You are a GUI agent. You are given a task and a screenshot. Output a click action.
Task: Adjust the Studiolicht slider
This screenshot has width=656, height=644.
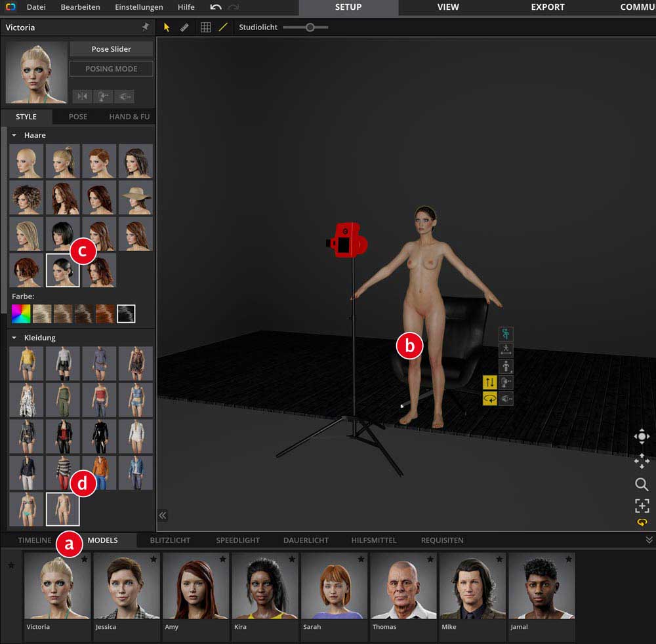point(310,28)
